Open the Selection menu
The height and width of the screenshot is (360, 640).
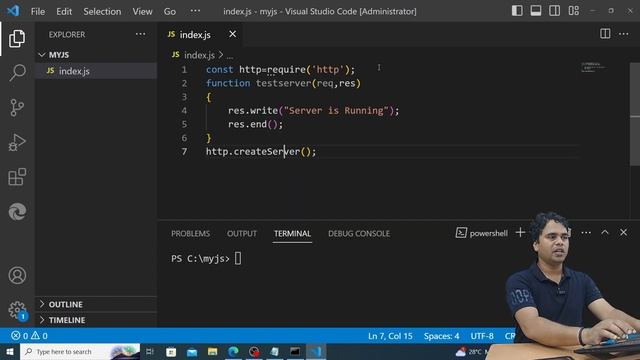102,11
